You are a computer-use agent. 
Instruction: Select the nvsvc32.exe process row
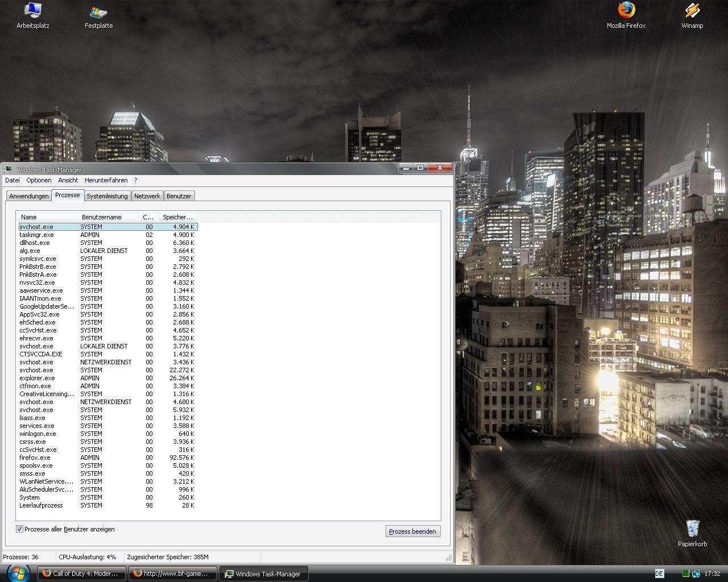click(107, 282)
